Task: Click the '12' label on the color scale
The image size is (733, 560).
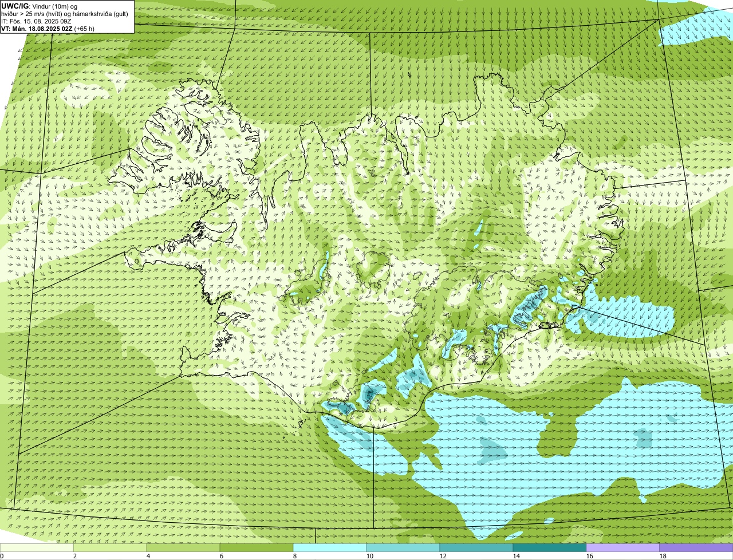Action: 443,556
